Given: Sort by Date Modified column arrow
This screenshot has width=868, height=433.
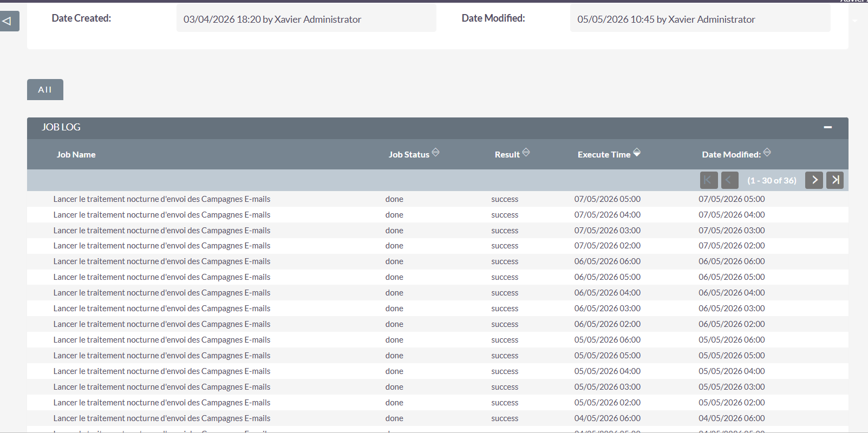Looking at the screenshot, I should point(767,153).
